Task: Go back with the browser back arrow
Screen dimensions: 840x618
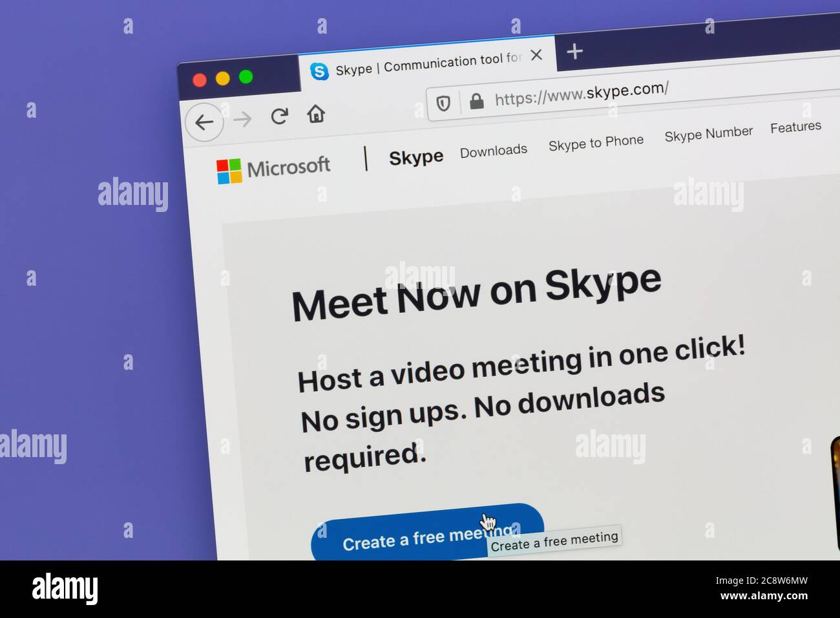Action: [204, 122]
